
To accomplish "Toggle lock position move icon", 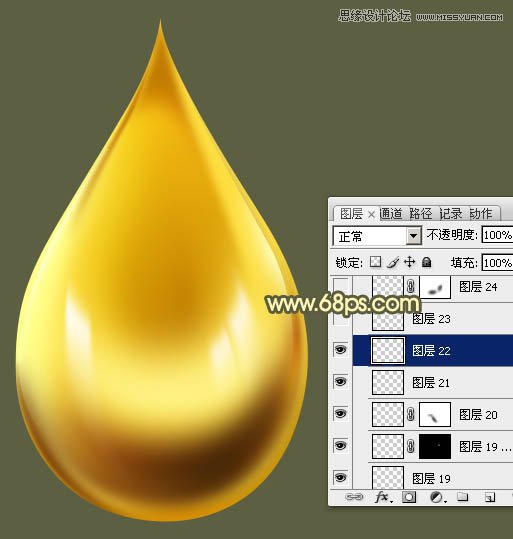I will click(x=410, y=262).
